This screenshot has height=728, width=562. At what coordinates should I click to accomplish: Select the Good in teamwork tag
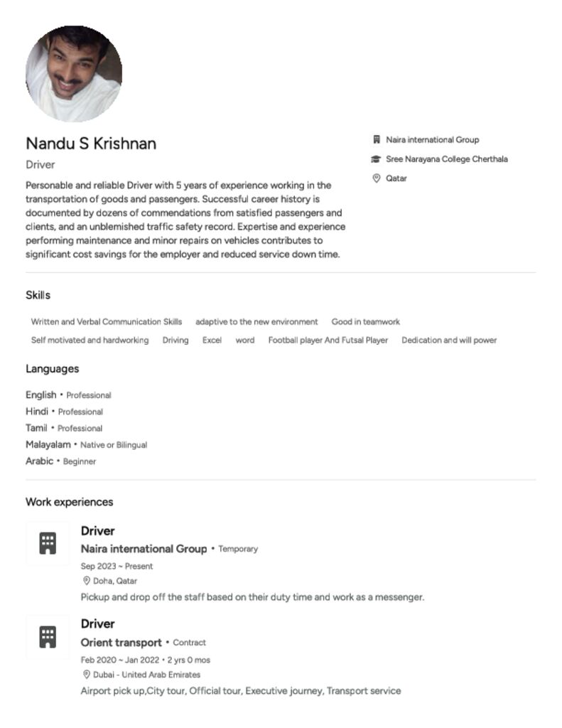tap(366, 322)
